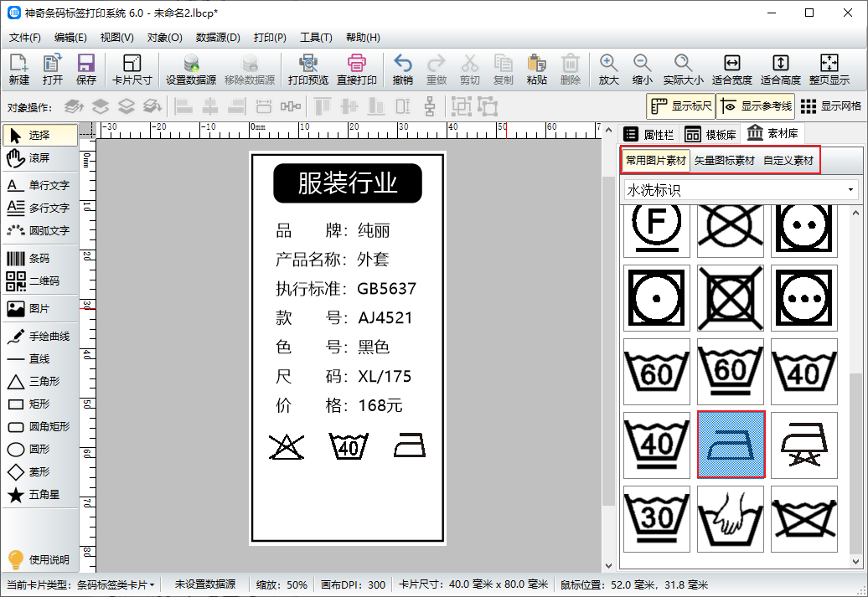Select the 滚屏 pan tool
This screenshot has height=597, width=868.
(x=40, y=158)
